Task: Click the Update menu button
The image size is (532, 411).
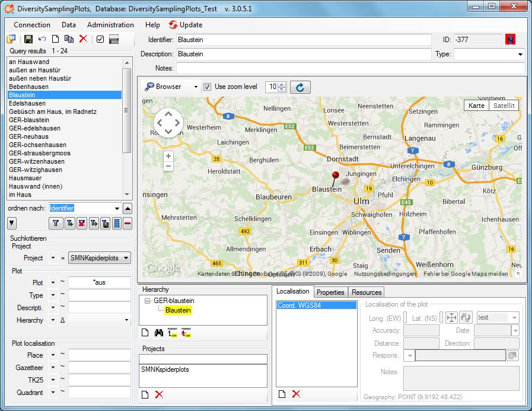Action: click(186, 25)
